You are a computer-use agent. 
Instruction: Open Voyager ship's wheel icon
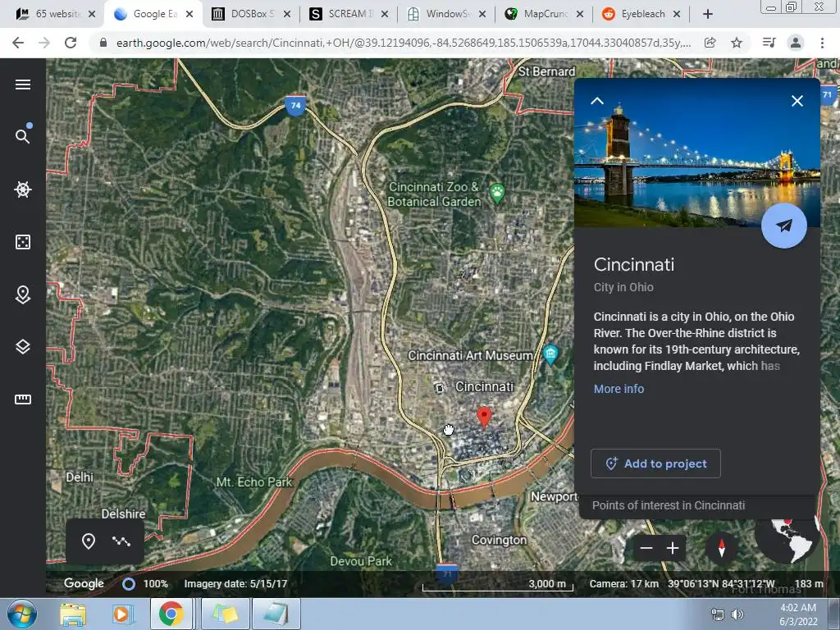point(22,189)
